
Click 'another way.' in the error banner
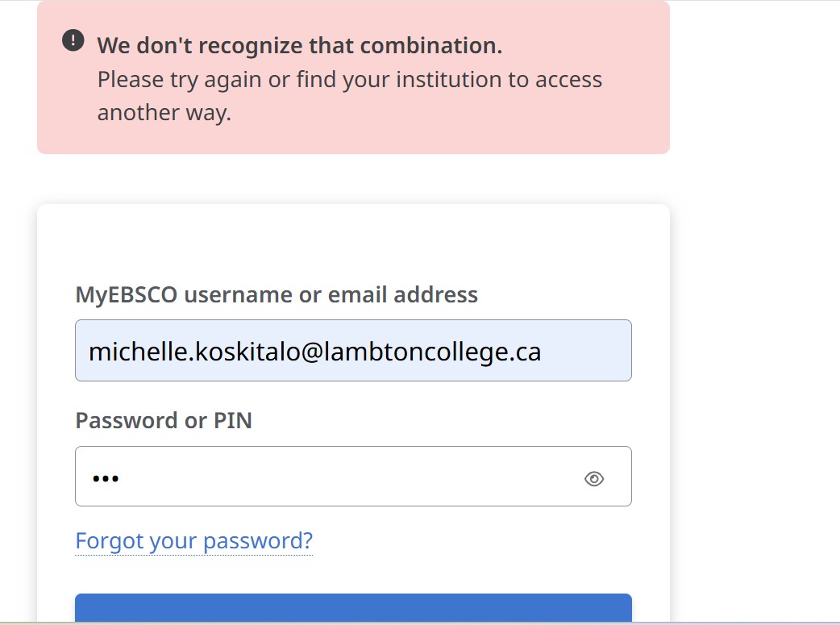tap(164, 113)
